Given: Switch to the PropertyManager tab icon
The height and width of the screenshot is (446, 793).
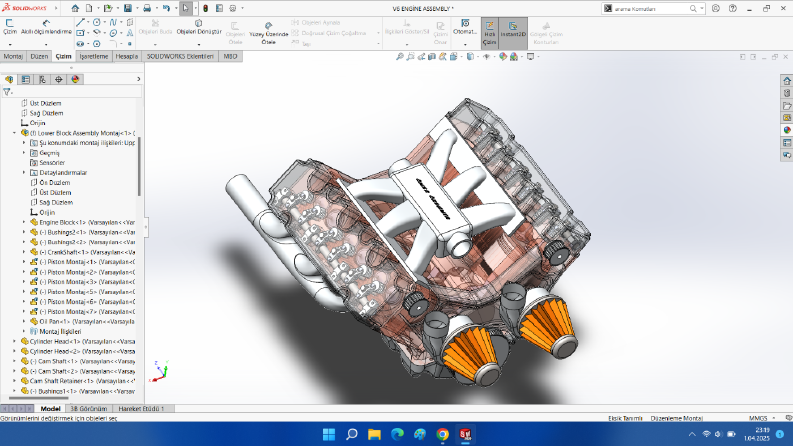Looking at the screenshot, I should click(x=26, y=79).
